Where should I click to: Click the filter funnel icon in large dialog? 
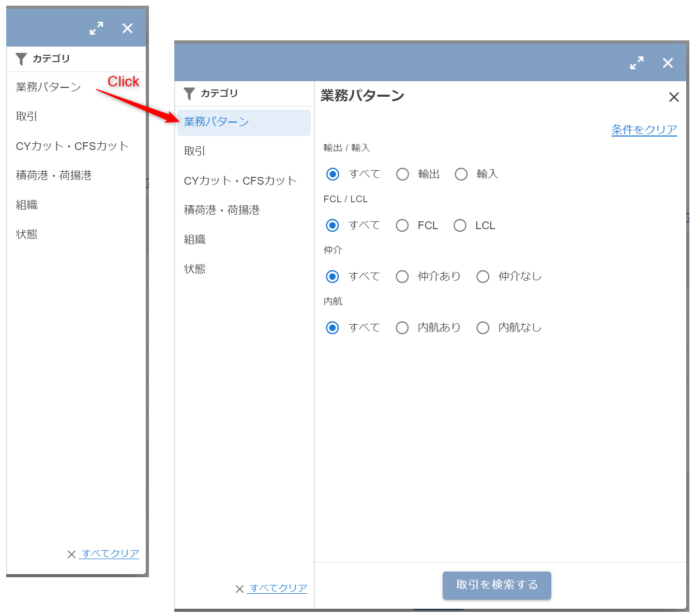pos(189,94)
